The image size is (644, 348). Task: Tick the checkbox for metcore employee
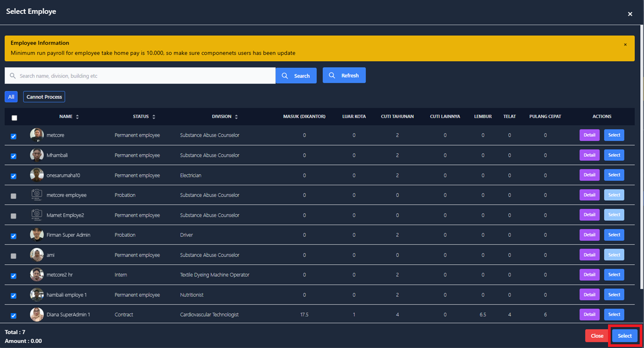[13, 196]
